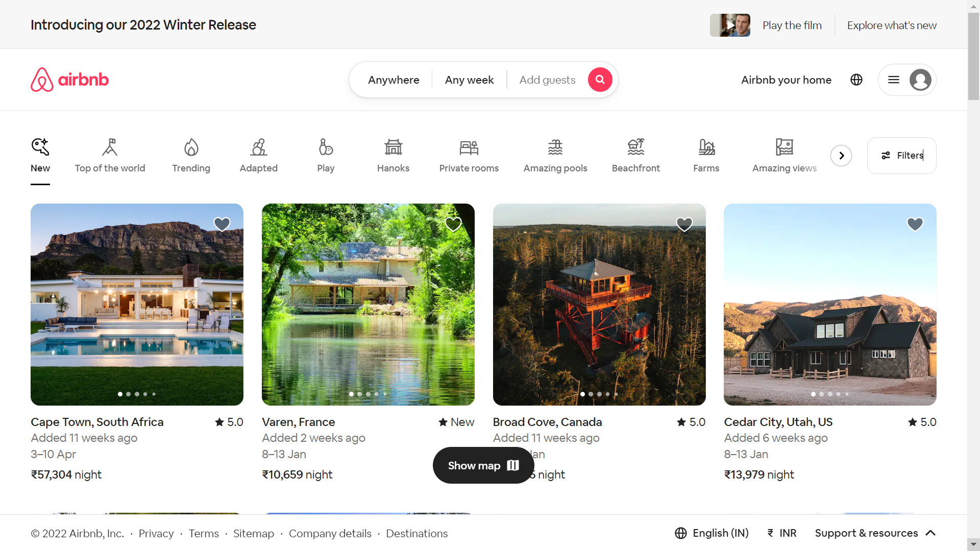The width and height of the screenshot is (980, 551).
Task: Click the Filters icon button
Action: [x=901, y=156]
